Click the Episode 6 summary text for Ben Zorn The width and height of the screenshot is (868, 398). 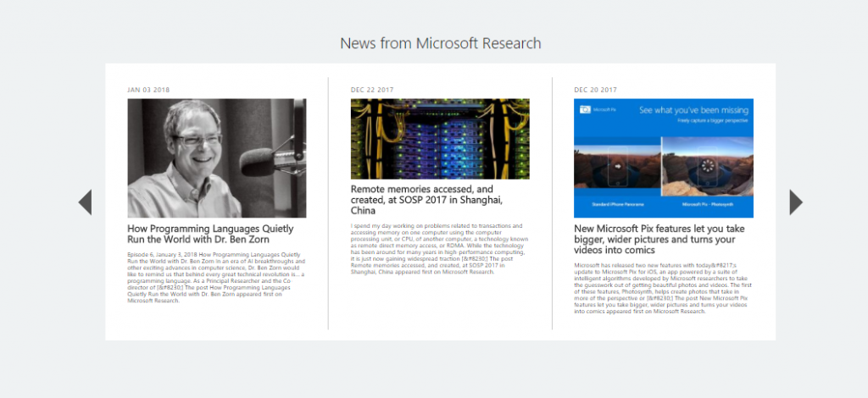(x=216, y=277)
